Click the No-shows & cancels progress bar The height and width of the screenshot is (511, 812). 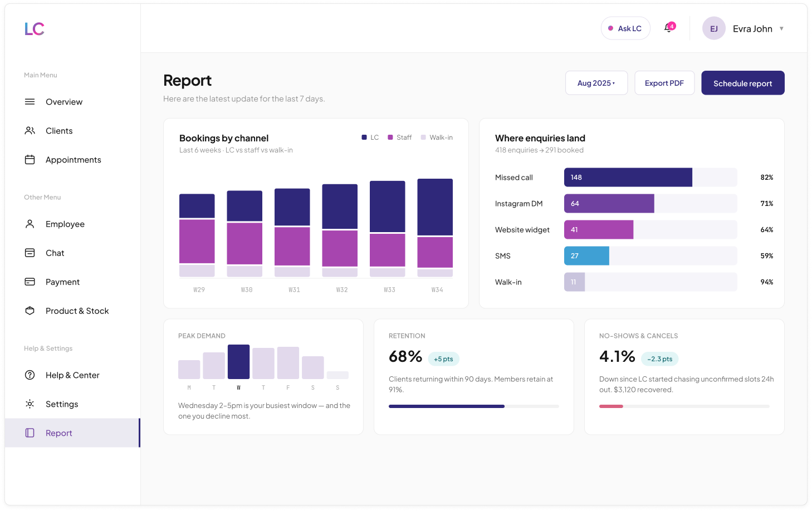[x=684, y=406]
